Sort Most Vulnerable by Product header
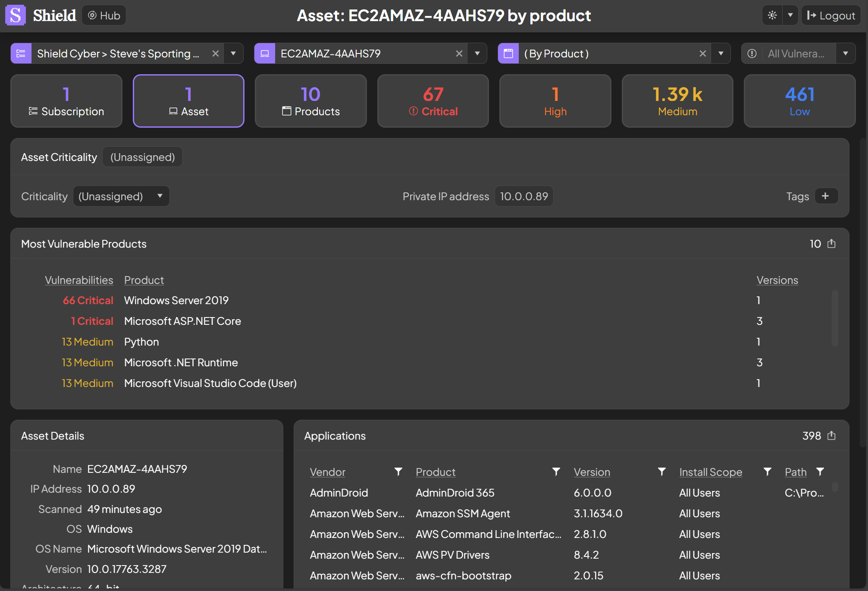Viewport: 868px width, 591px height. (144, 280)
